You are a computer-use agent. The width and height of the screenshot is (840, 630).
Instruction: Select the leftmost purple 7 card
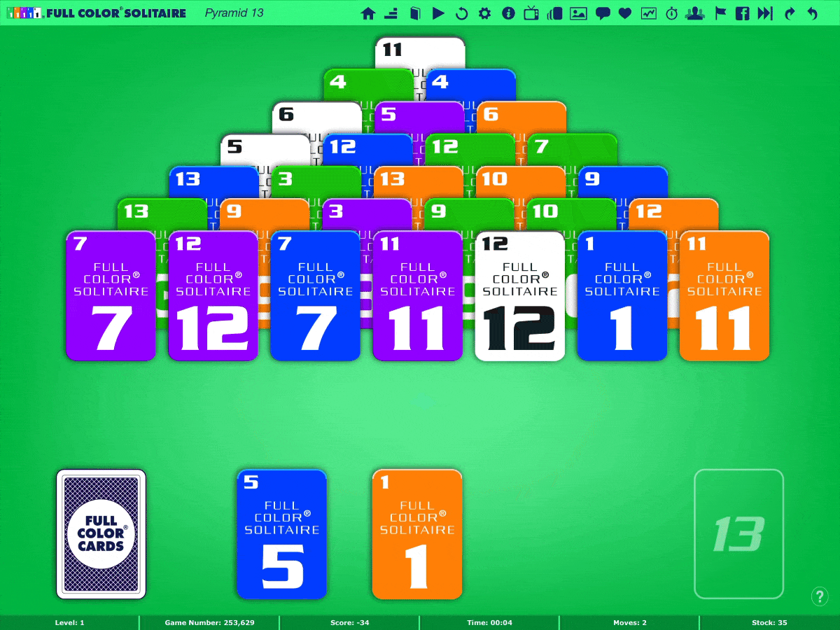tap(111, 296)
